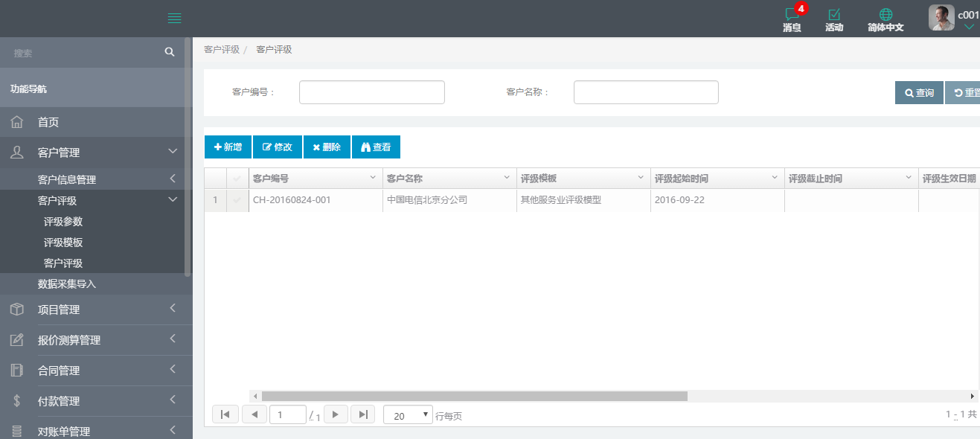Image resolution: width=980 pixels, height=439 pixels.
Task: Expand the 项目管理 chevron
Action: [173, 308]
